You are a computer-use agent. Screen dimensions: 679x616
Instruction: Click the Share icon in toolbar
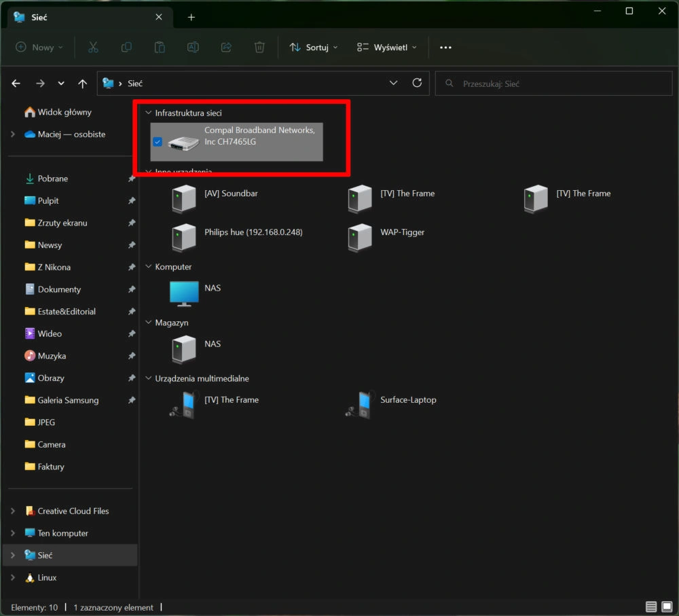coord(226,48)
